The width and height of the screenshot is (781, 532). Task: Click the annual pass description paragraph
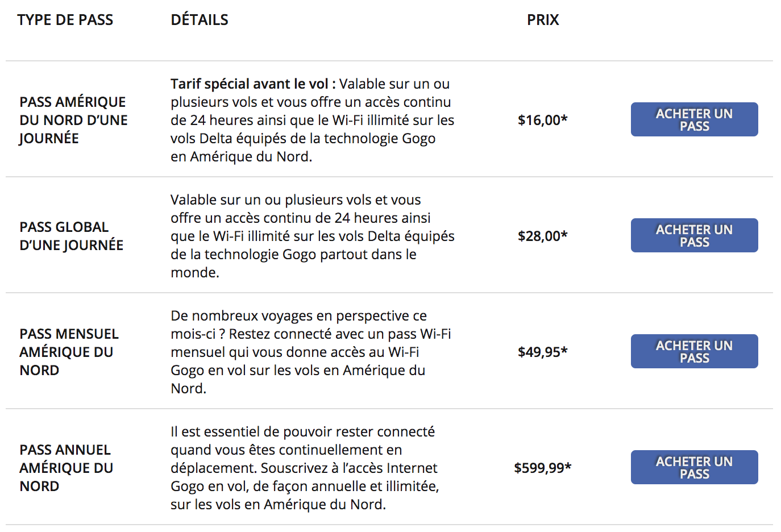[305, 468]
